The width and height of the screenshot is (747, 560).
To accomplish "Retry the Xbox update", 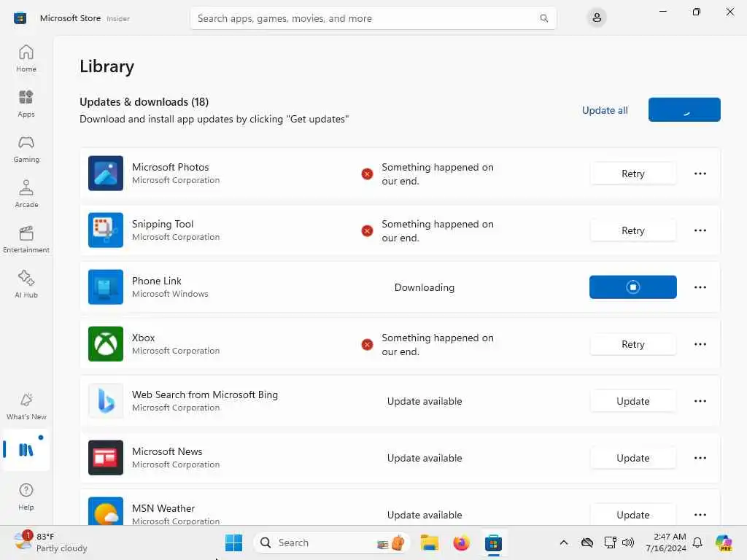I will point(632,344).
